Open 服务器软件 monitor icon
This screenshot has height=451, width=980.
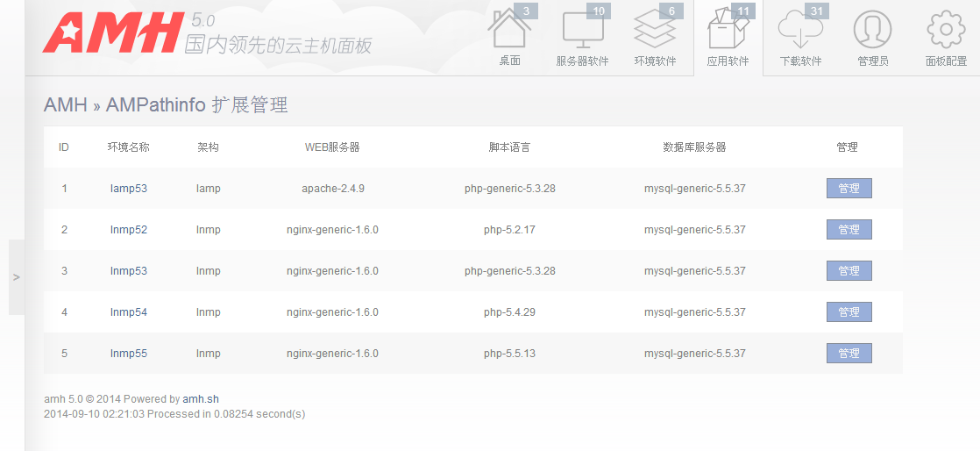[x=582, y=31]
